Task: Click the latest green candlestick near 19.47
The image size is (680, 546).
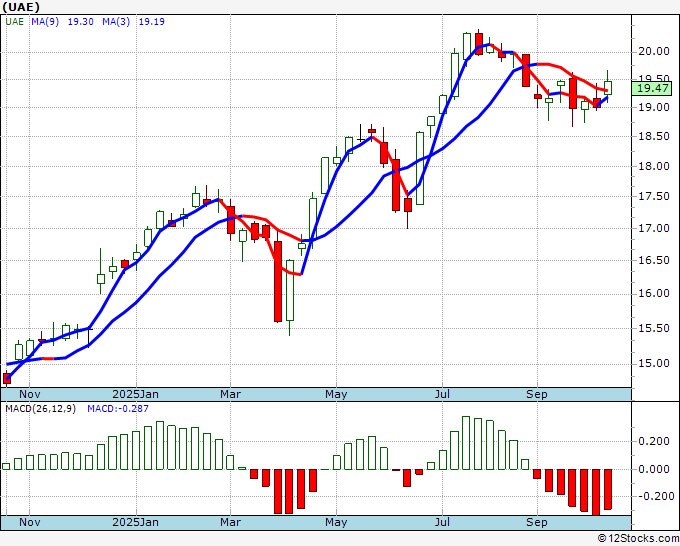Action: pyautogui.click(x=608, y=88)
